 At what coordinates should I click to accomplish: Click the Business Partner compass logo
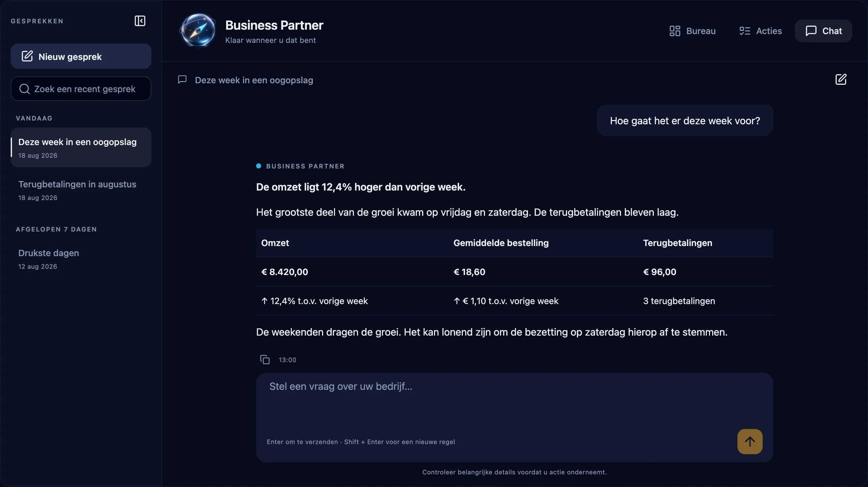click(x=198, y=31)
